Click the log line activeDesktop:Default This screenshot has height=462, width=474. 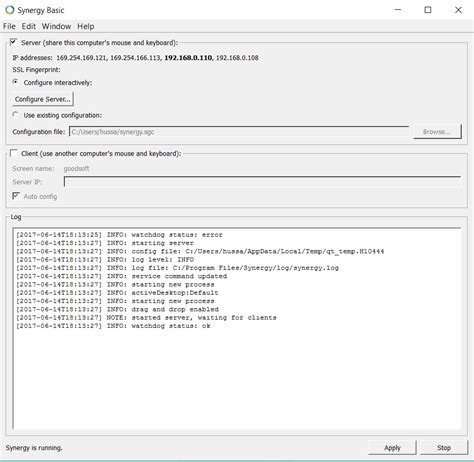point(117,293)
